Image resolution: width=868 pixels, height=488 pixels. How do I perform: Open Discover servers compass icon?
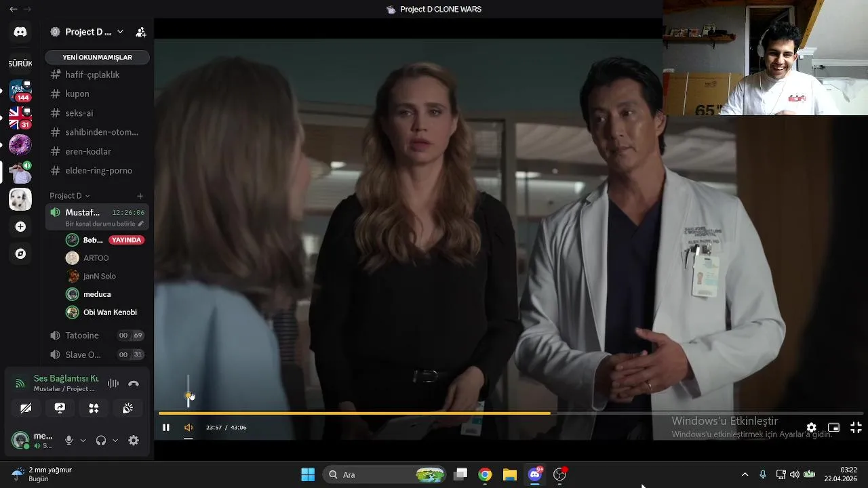20,253
